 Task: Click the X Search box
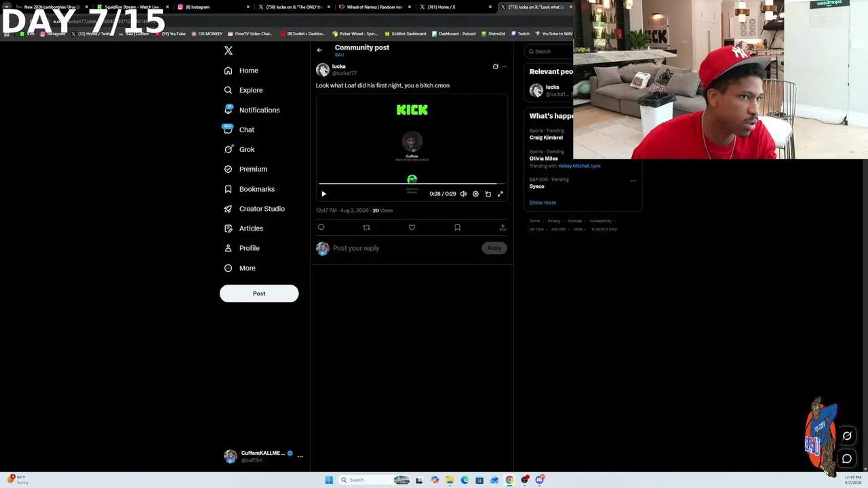[x=549, y=52]
